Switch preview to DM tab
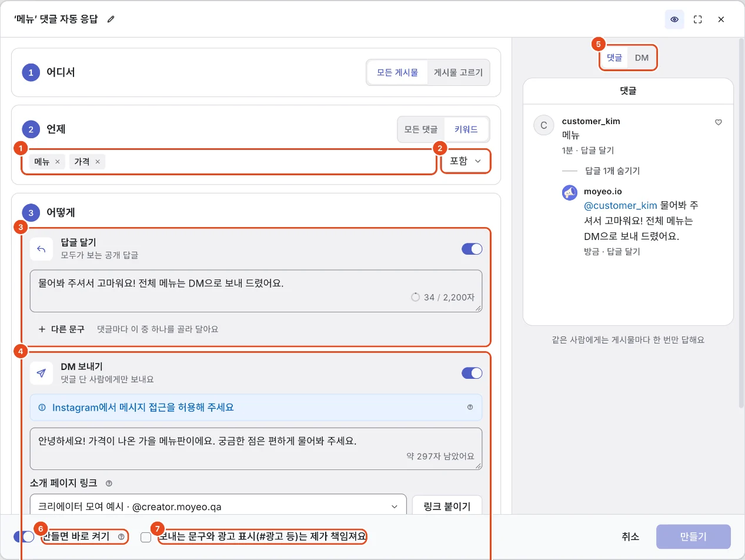Screen dimensions: 745x560 pos(642,58)
